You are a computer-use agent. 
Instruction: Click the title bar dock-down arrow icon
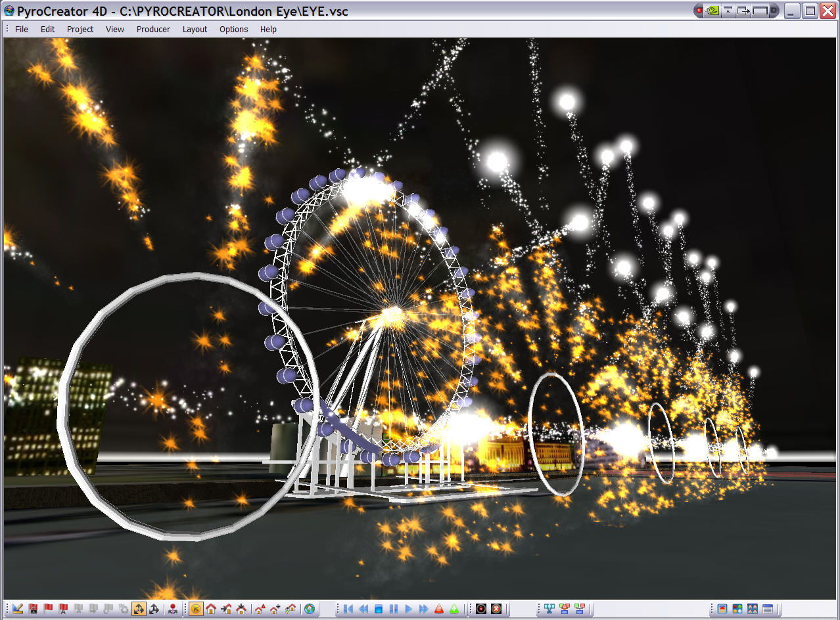[x=728, y=11]
